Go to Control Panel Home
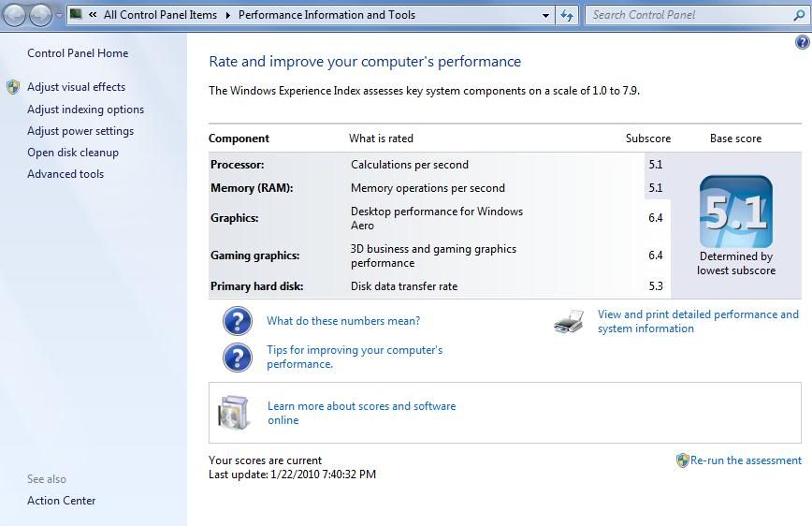Screen dimensions: 812x526 point(78,52)
